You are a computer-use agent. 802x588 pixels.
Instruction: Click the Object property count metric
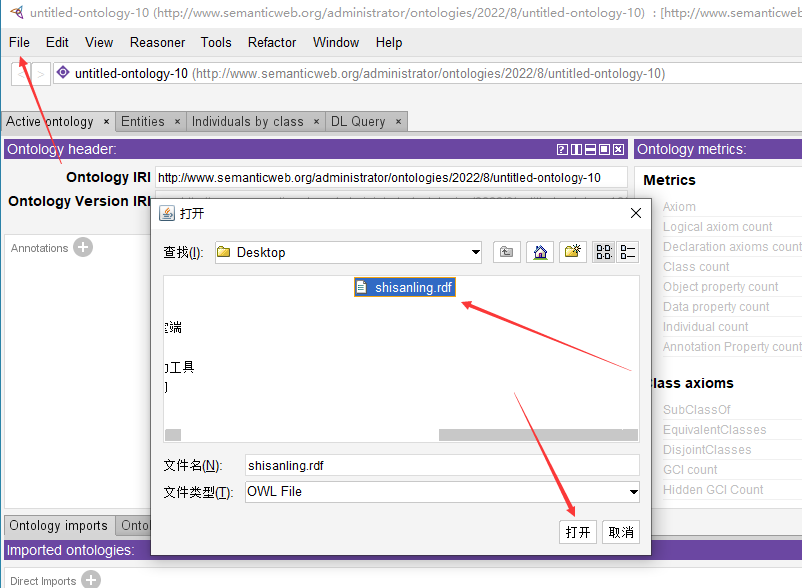pos(721,286)
